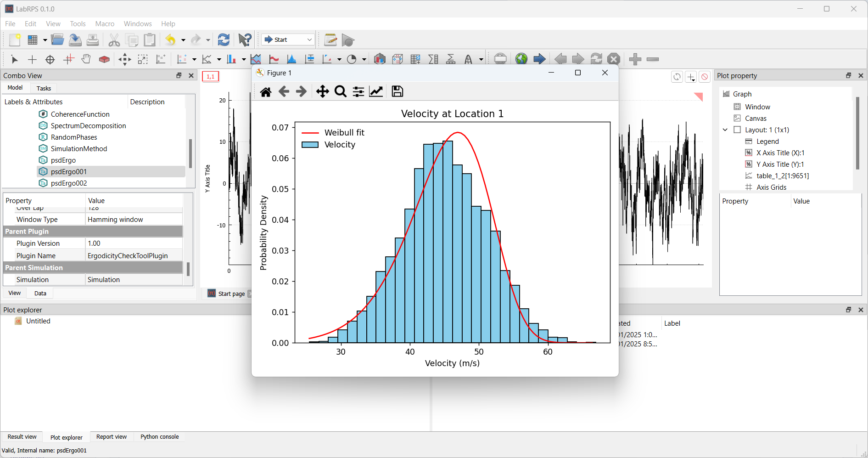The height and width of the screenshot is (458, 868).
Task: Click the Plot property tree scrollbar
Action: coord(857,133)
